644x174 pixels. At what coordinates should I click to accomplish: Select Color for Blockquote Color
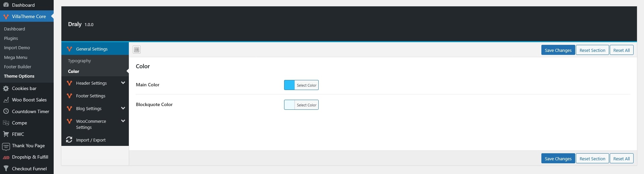pos(306,105)
